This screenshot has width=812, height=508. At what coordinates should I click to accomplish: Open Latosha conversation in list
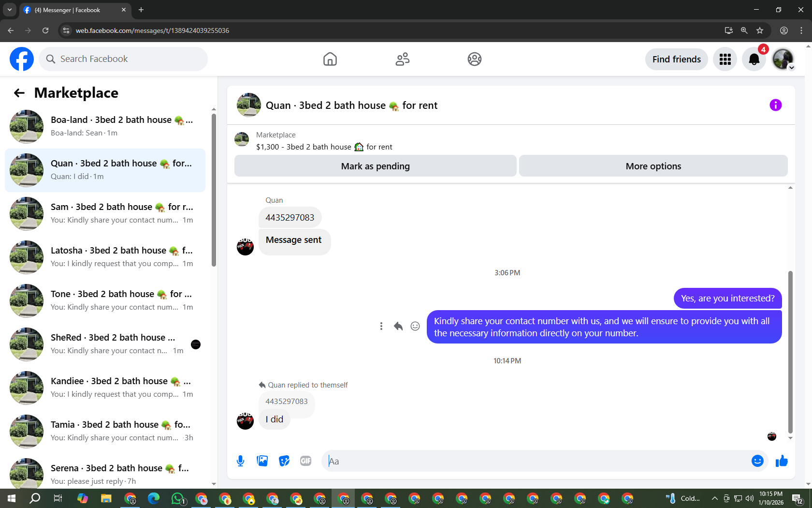pos(105,257)
